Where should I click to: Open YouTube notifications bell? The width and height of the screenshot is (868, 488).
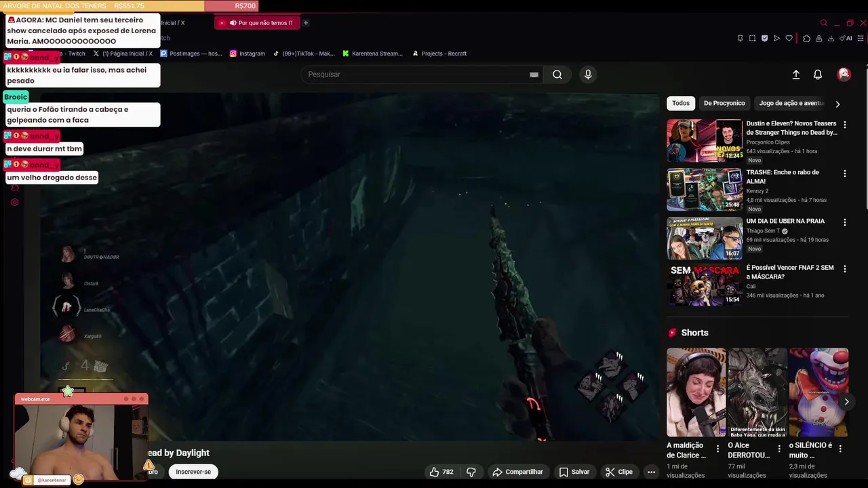pyautogui.click(x=818, y=75)
